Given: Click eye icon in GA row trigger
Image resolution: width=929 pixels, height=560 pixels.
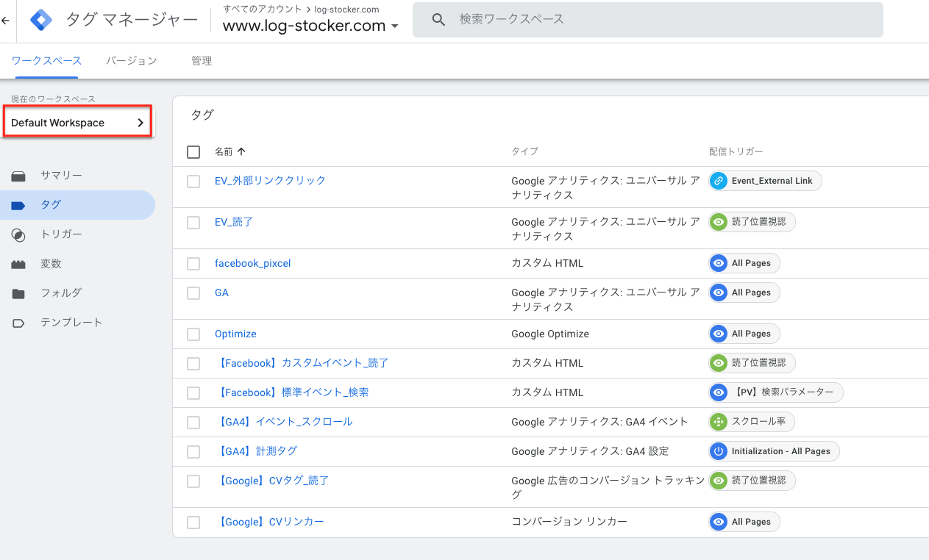Looking at the screenshot, I should (719, 292).
